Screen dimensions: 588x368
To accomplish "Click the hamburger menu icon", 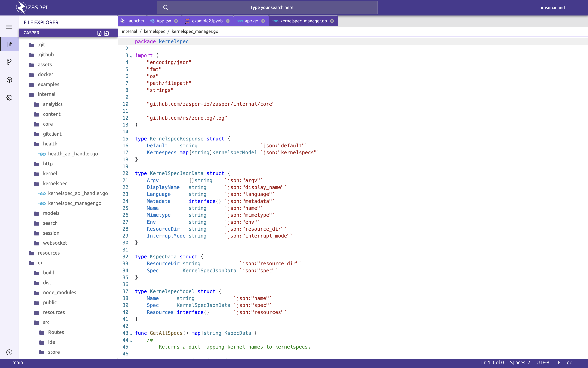I will click(x=9, y=27).
